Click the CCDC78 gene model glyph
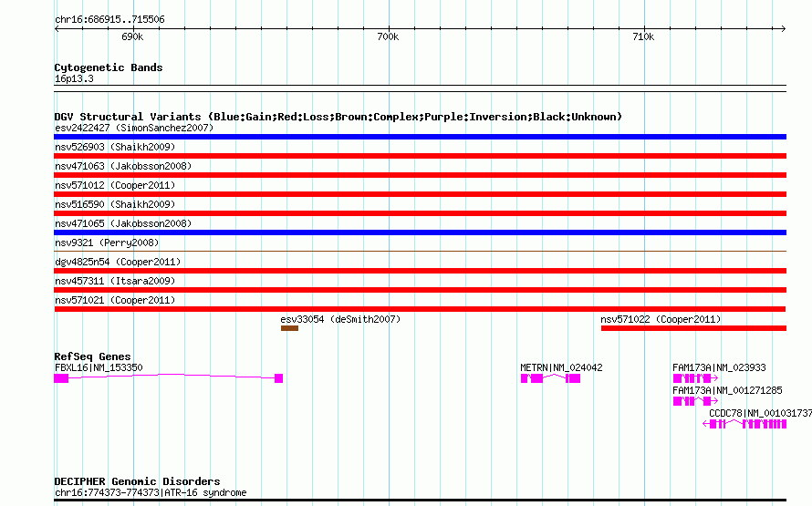 744,424
